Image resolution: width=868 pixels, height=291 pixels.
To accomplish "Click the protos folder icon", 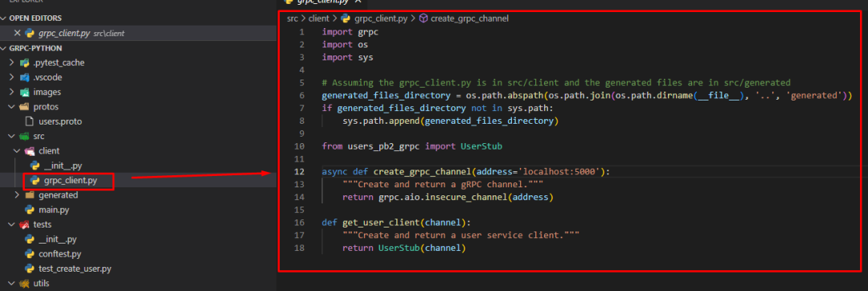I will coord(24,107).
